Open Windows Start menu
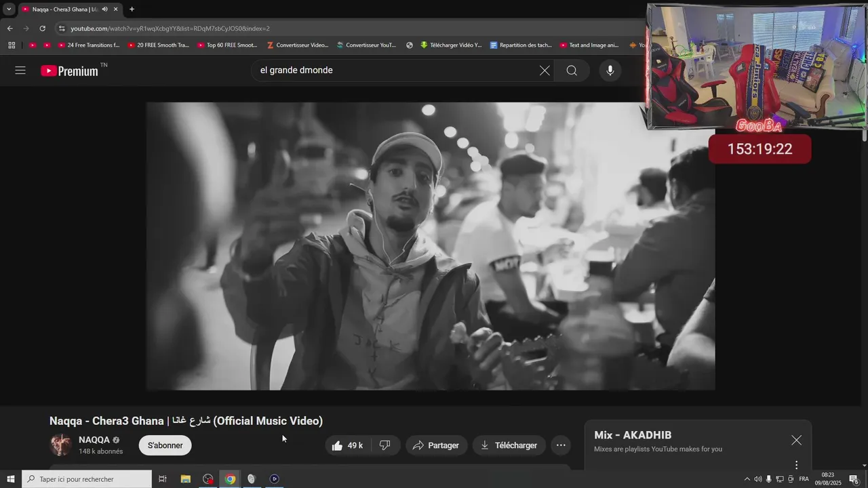868x488 pixels. coord(11,479)
